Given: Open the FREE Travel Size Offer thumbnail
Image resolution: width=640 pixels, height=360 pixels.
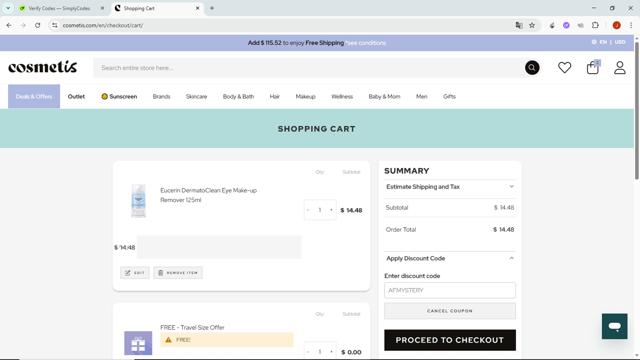Looking at the screenshot, I should 138,343.
